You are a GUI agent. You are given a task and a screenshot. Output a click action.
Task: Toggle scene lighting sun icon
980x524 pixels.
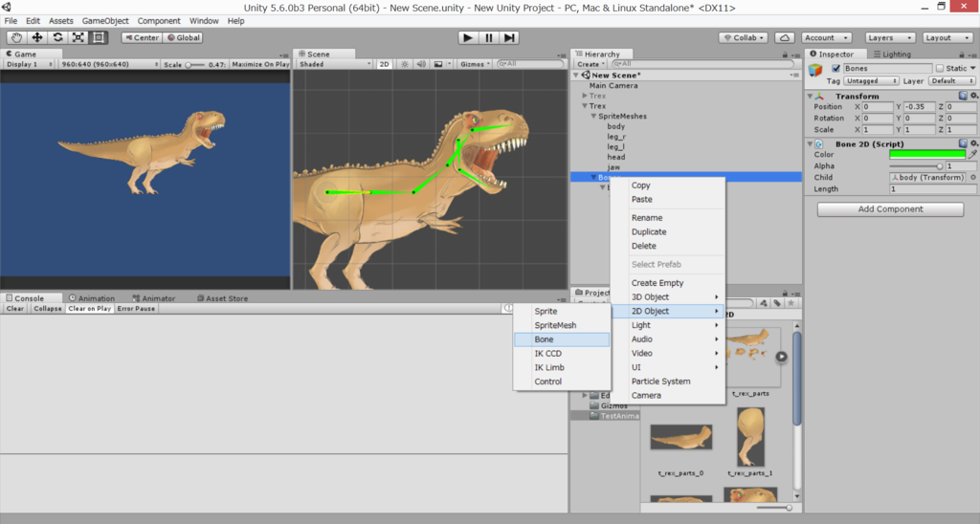coord(405,64)
